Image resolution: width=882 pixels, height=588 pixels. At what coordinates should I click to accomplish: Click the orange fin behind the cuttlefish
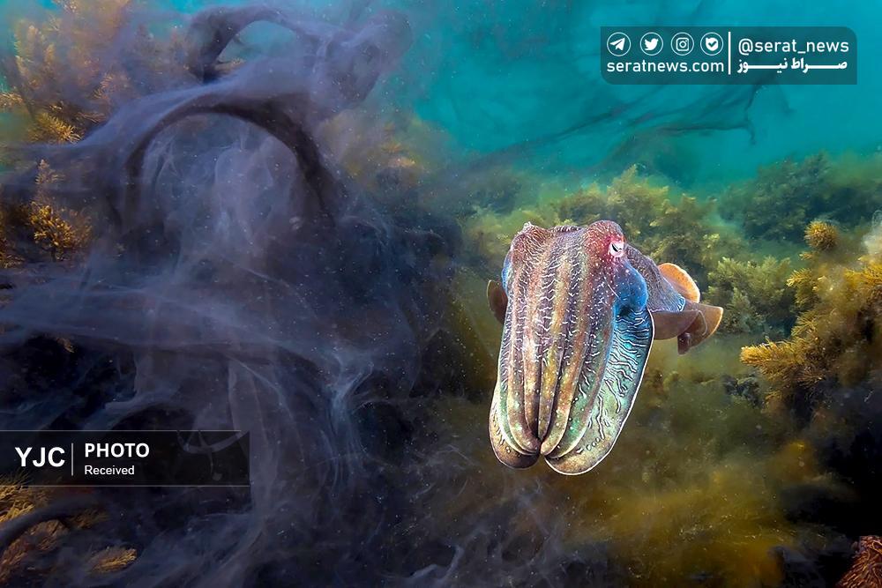coord(682,282)
